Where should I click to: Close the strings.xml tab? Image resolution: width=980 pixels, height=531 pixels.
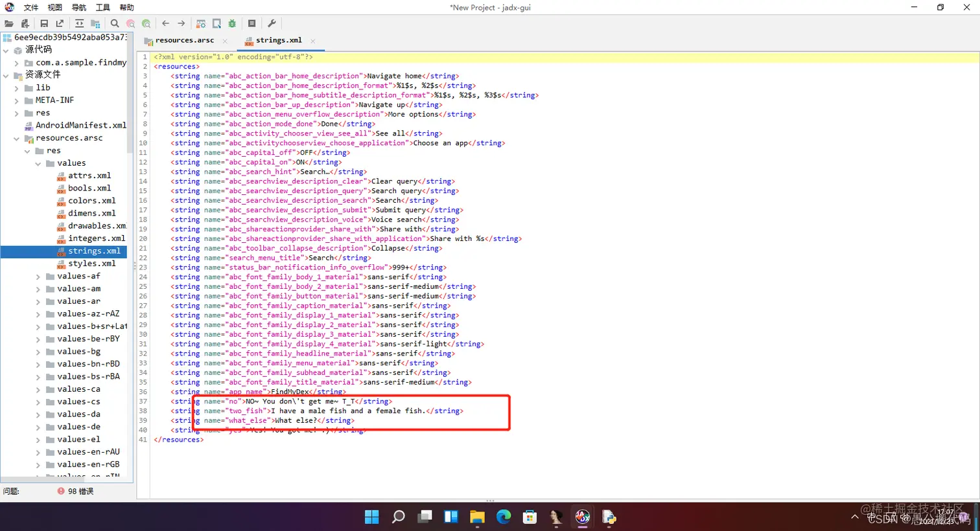pyautogui.click(x=313, y=41)
